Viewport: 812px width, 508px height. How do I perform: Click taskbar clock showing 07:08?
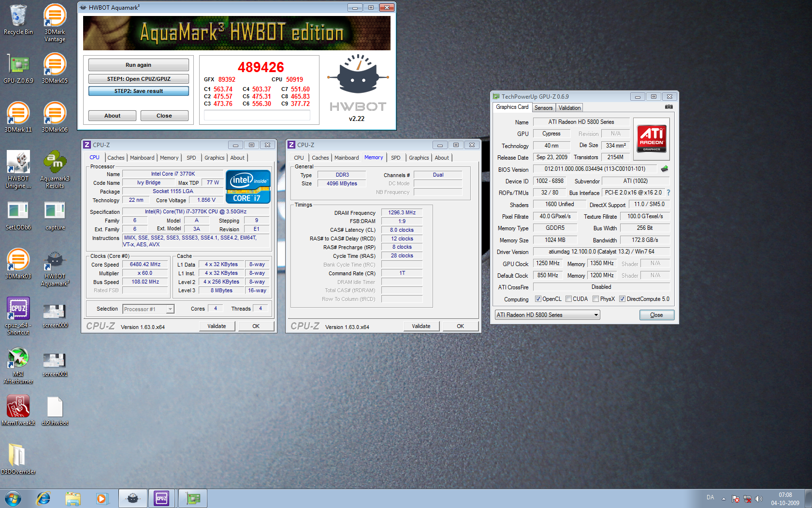point(785,499)
